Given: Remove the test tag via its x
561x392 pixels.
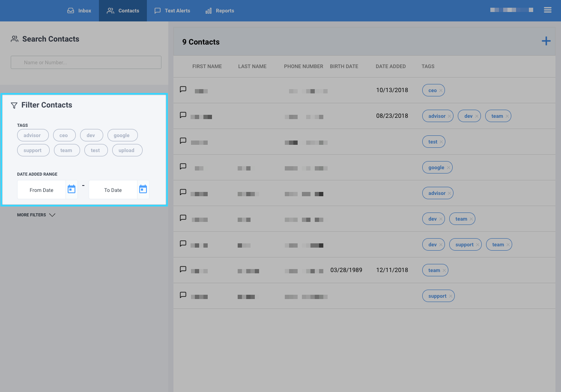Looking at the screenshot, I should click(441, 142).
